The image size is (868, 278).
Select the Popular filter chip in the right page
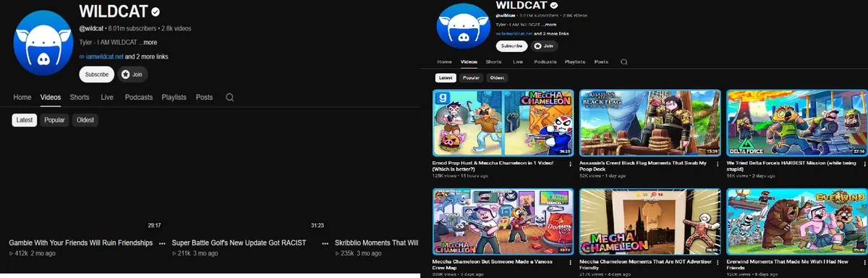pos(472,77)
